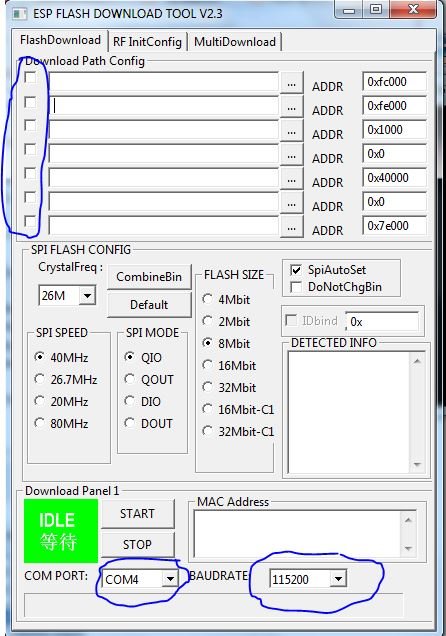Browse for file in the 0x7e000 row
Image resolution: width=446 pixels, height=636 pixels.
coord(291,227)
